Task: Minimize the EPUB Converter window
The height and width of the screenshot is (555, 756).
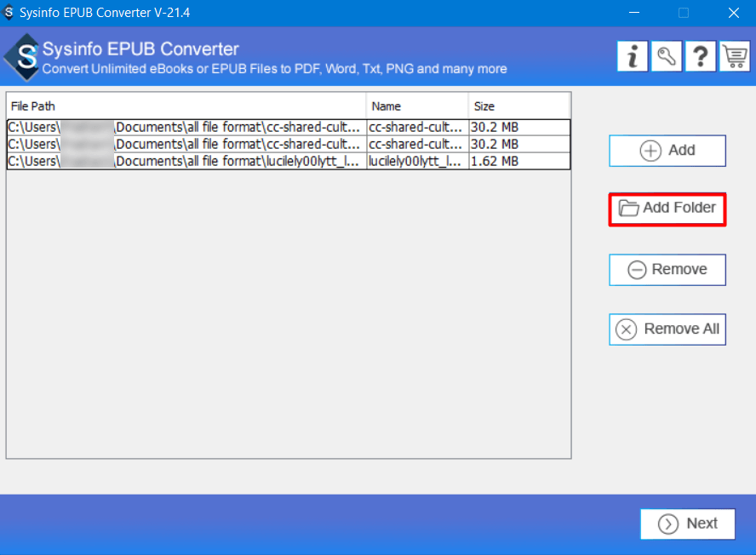Action: point(634,13)
